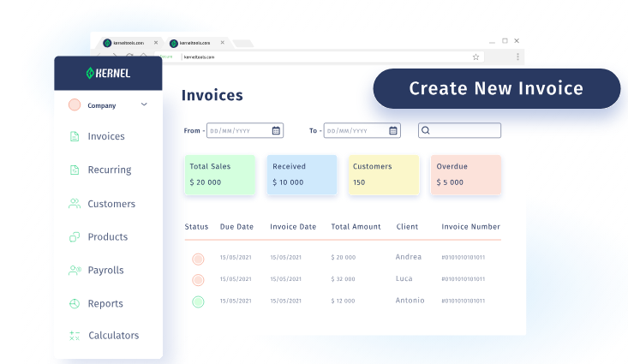Open the Invoices sidebar document icon

coord(75,136)
